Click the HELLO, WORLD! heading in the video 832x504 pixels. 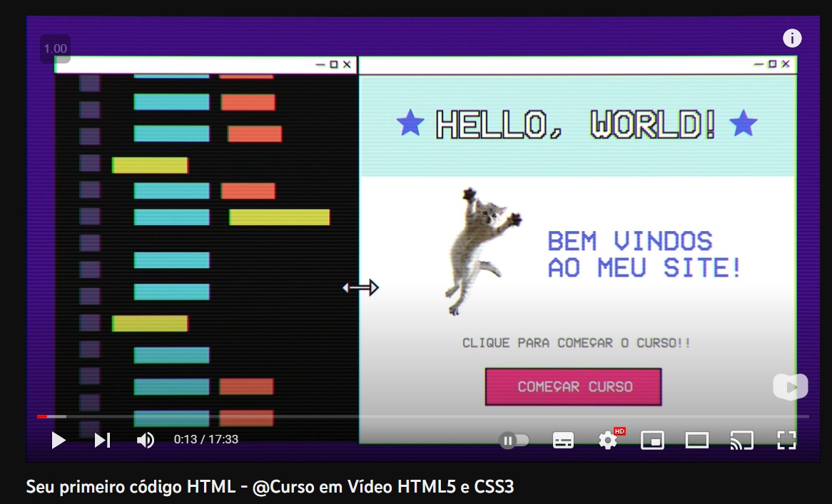[x=577, y=125]
